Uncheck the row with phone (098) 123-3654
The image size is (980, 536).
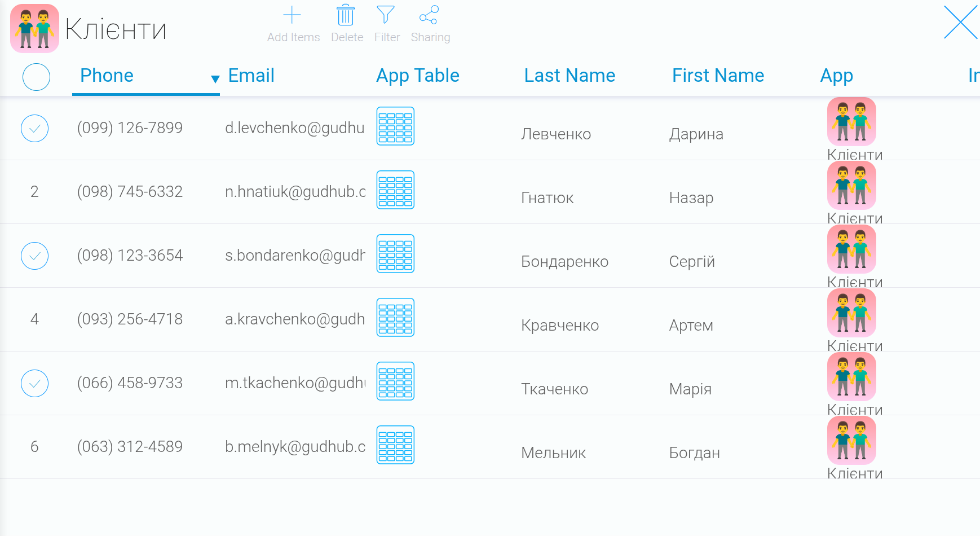pos(34,256)
